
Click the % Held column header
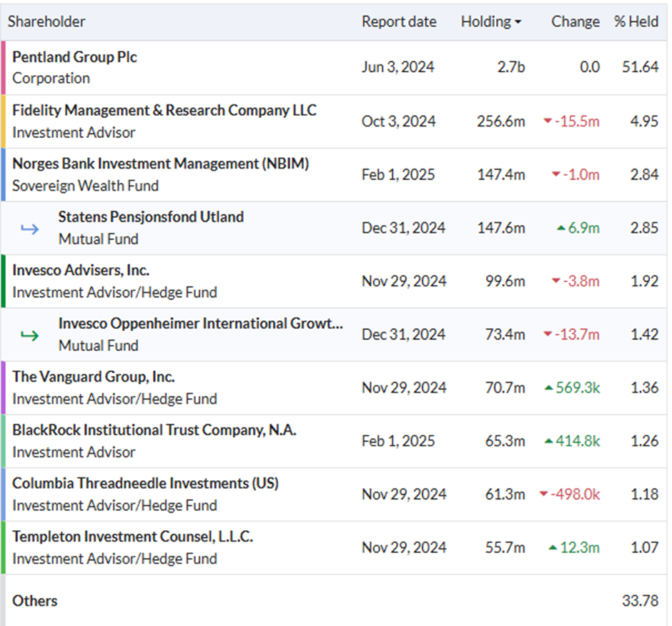(x=636, y=21)
